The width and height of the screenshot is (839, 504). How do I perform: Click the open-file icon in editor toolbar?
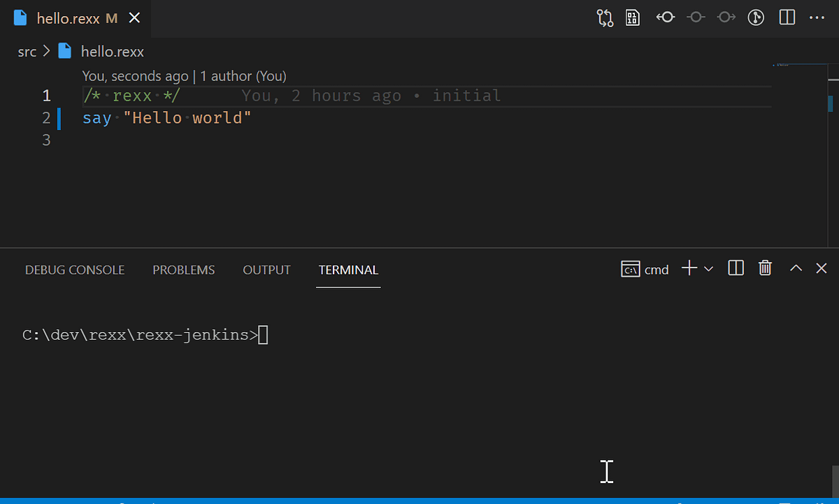pyautogui.click(x=633, y=17)
